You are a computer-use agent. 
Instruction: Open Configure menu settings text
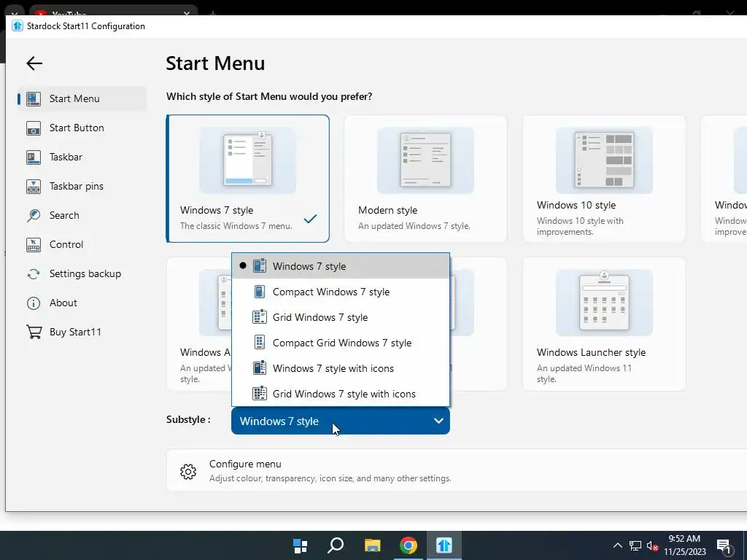tap(245, 464)
